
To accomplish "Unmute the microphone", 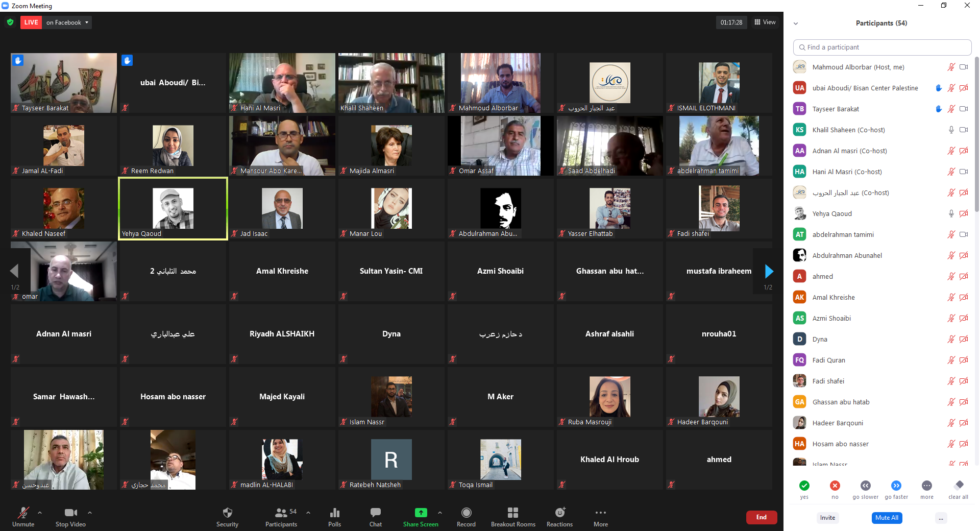I will tap(23, 513).
